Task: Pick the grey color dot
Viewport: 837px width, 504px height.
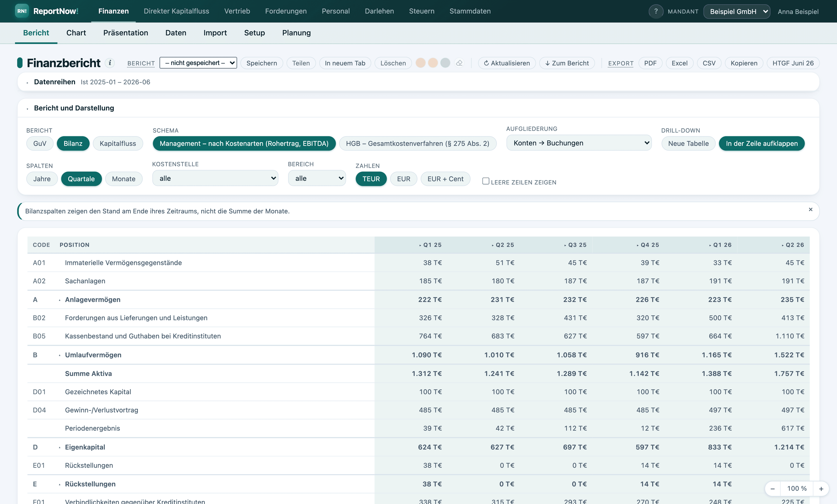Action: click(445, 63)
